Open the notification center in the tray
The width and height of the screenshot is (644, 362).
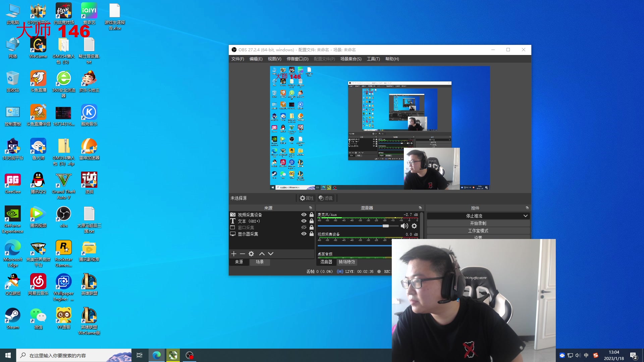click(634, 356)
